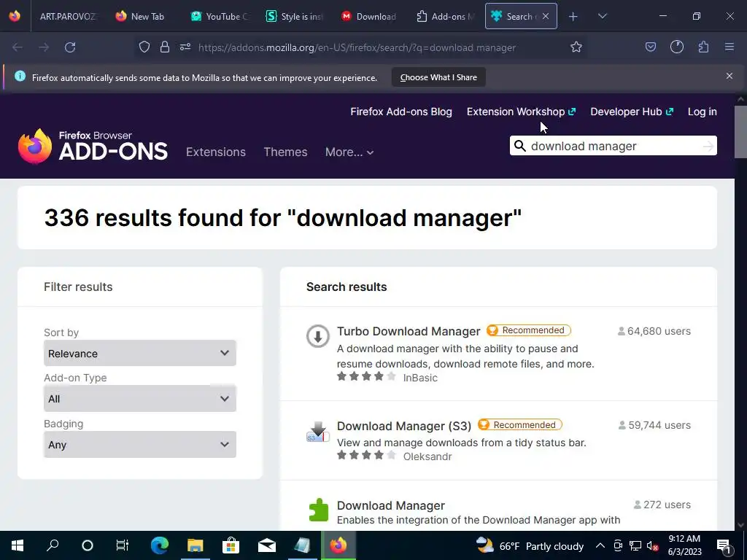747x560 pixels.
Task: Open a new tab with the plus button
Action: coord(573,17)
